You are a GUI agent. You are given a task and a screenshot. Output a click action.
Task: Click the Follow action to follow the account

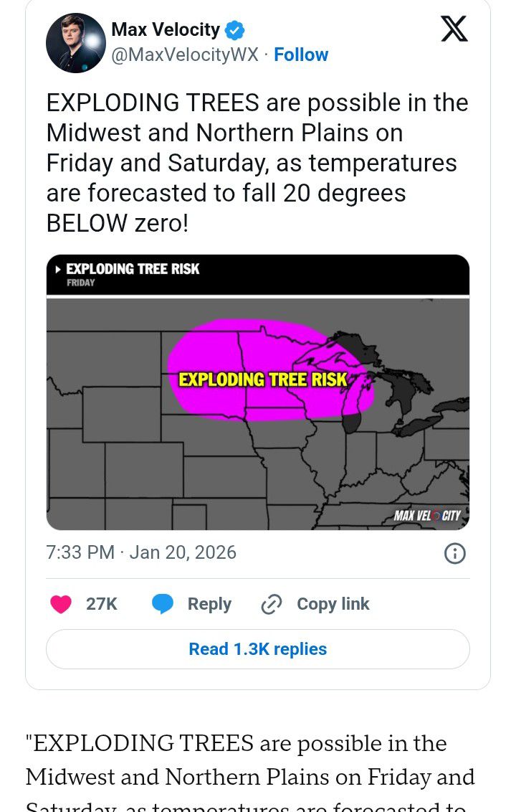(301, 55)
